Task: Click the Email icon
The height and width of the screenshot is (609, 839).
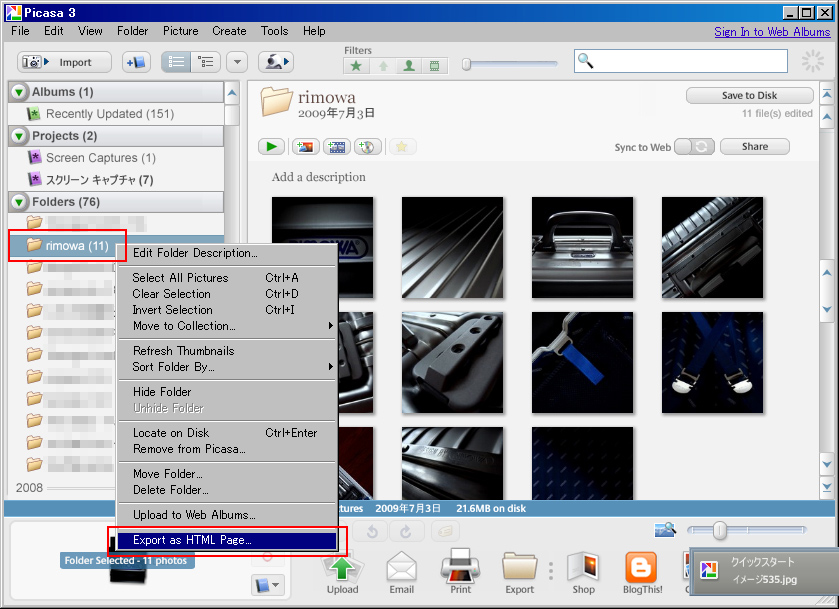Action: tap(401, 573)
